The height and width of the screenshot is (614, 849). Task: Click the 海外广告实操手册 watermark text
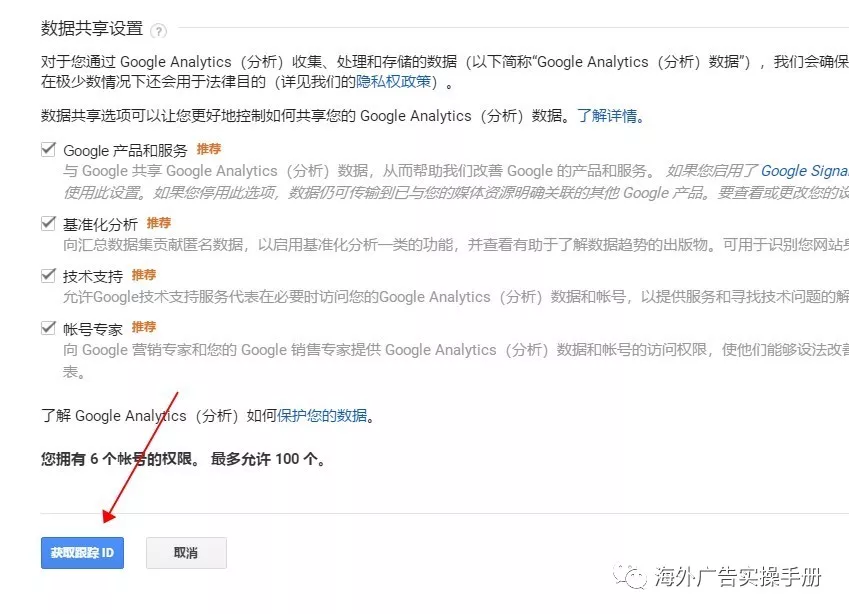click(x=738, y=577)
